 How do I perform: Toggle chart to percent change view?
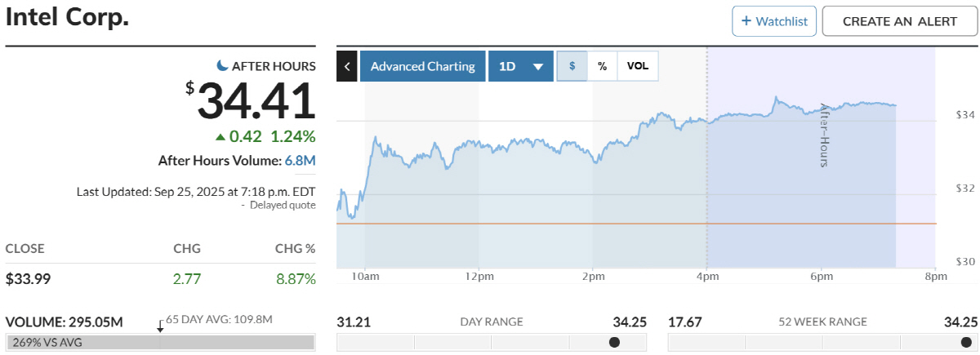tap(602, 66)
